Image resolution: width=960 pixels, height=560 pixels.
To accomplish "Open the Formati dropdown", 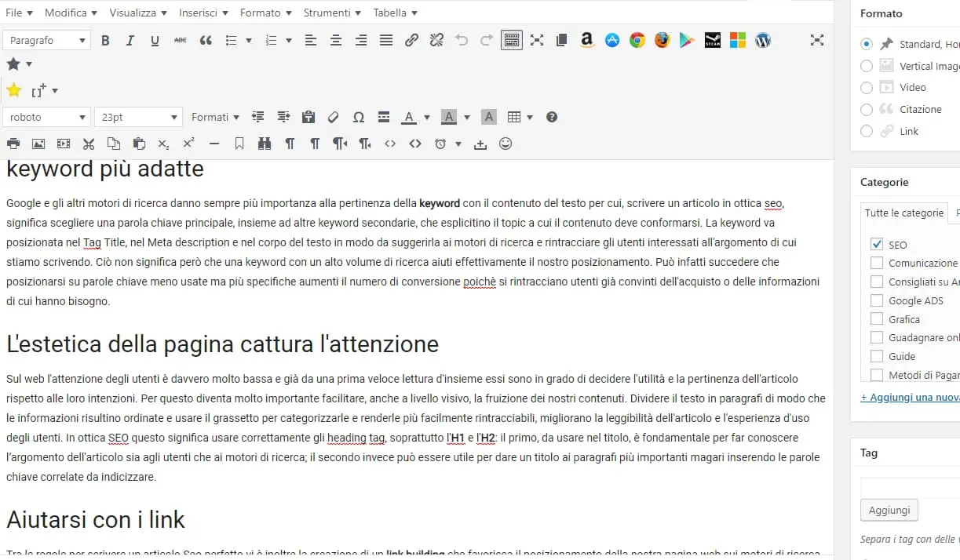I will coord(215,117).
